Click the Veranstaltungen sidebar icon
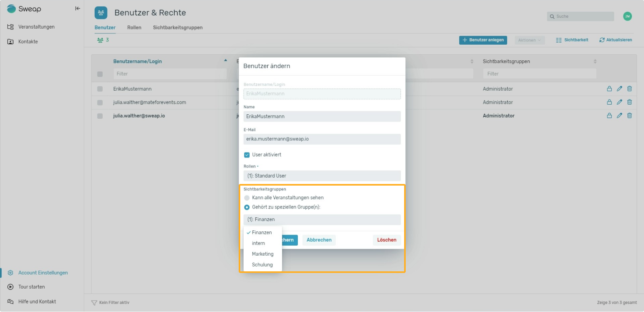644x312 pixels. click(10, 27)
